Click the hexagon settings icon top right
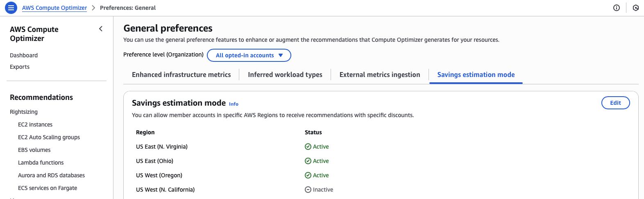 635,8
